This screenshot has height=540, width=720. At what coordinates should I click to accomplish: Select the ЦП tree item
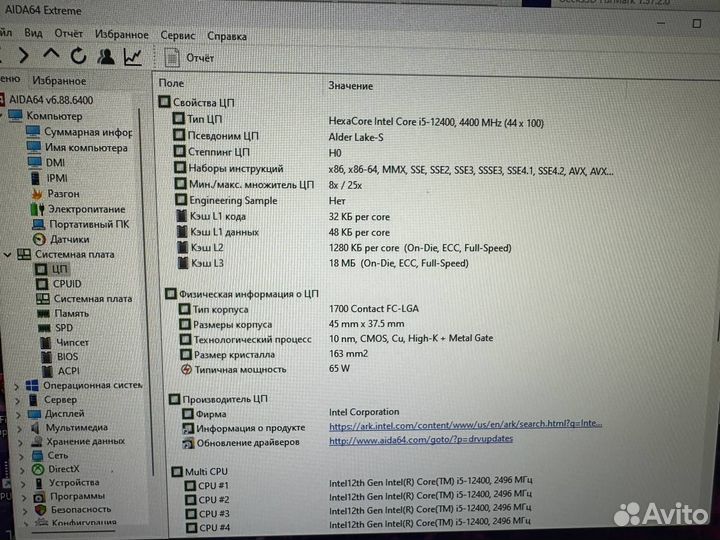(x=52, y=269)
